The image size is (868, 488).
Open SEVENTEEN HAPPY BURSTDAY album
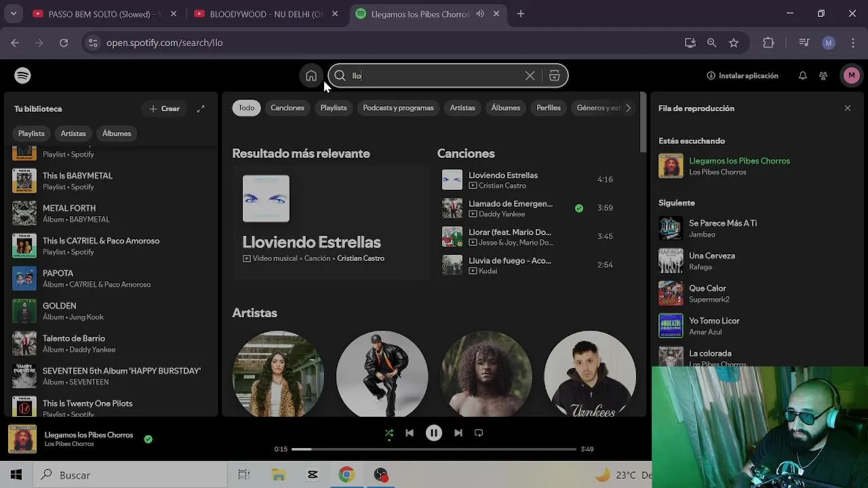tap(111, 376)
